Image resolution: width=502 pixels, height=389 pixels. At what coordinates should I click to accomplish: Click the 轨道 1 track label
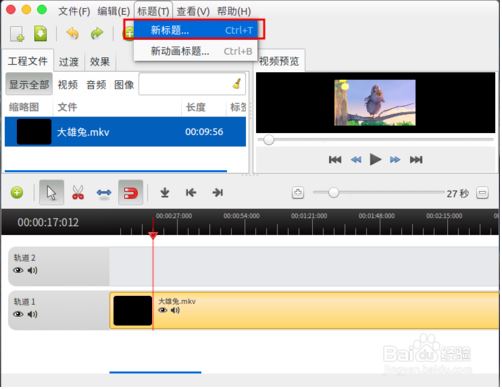[24, 302]
